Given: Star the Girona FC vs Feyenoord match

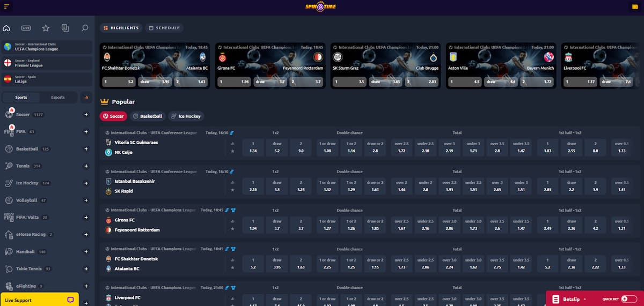Looking at the screenshot, I should [x=232, y=229].
